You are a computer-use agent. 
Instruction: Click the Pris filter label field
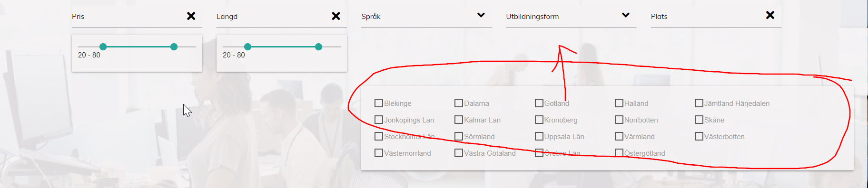[137, 17]
